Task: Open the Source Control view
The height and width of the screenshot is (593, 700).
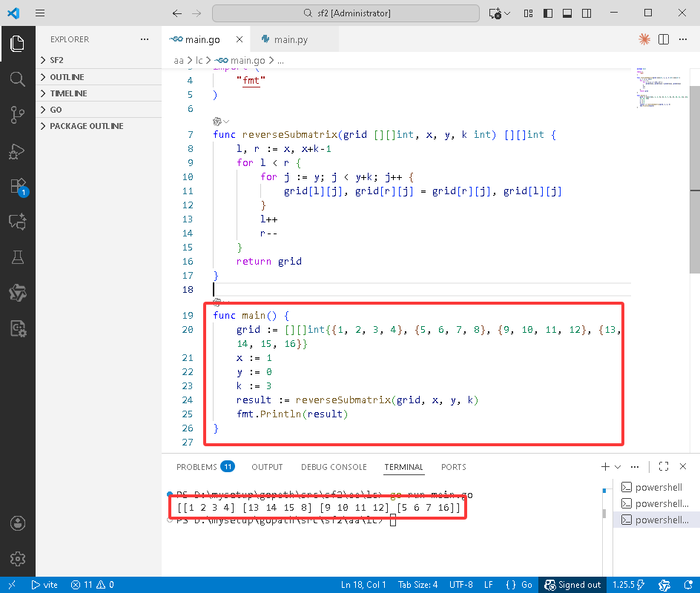Action: point(17,115)
